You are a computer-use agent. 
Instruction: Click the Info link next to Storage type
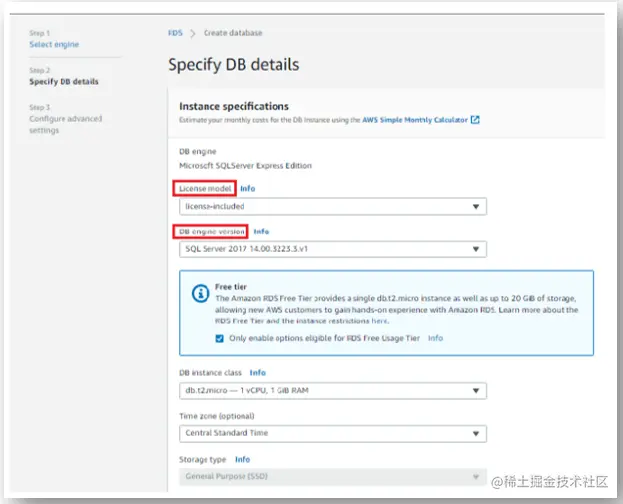242,459
